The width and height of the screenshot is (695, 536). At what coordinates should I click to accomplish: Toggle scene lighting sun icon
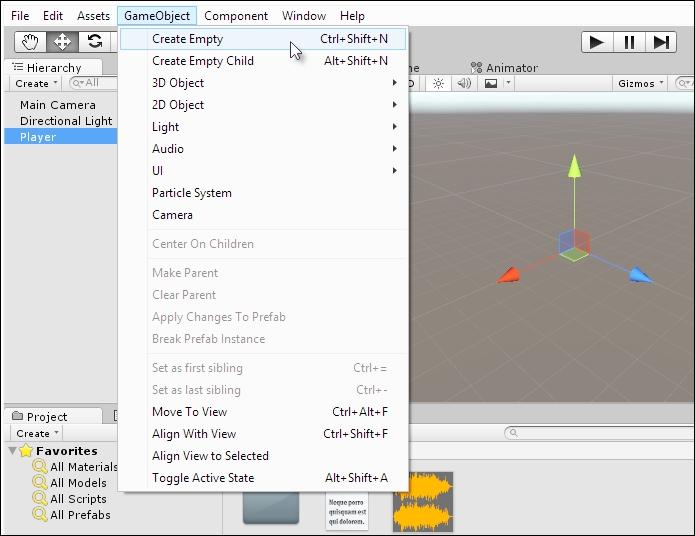coord(438,83)
